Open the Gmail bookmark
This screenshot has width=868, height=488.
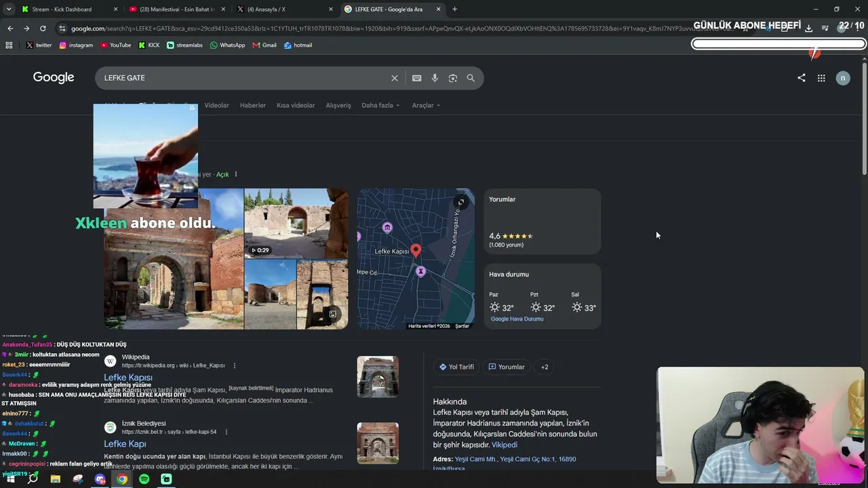pos(264,45)
